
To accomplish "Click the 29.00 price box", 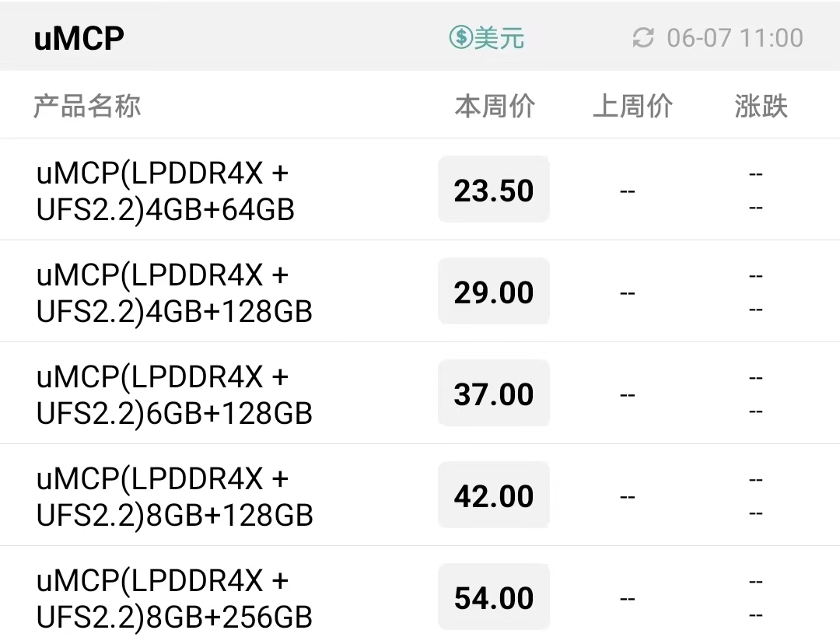I will (494, 292).
